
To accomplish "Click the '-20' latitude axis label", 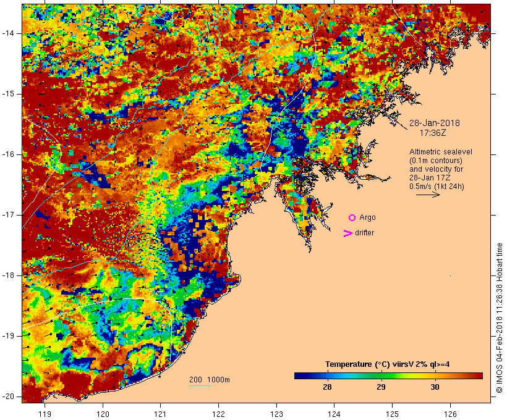I will (x=8, y=397).
